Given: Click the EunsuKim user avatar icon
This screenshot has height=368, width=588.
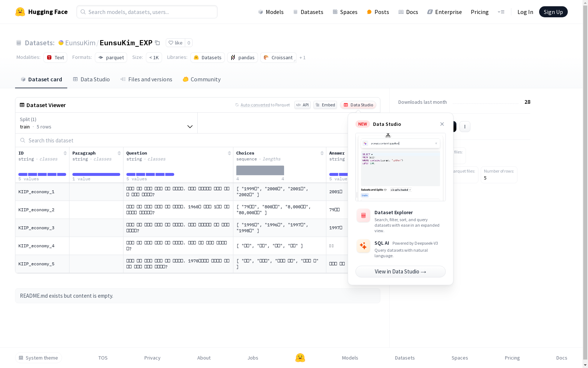Looking at the screenshot, I should [x=61, y=43].
